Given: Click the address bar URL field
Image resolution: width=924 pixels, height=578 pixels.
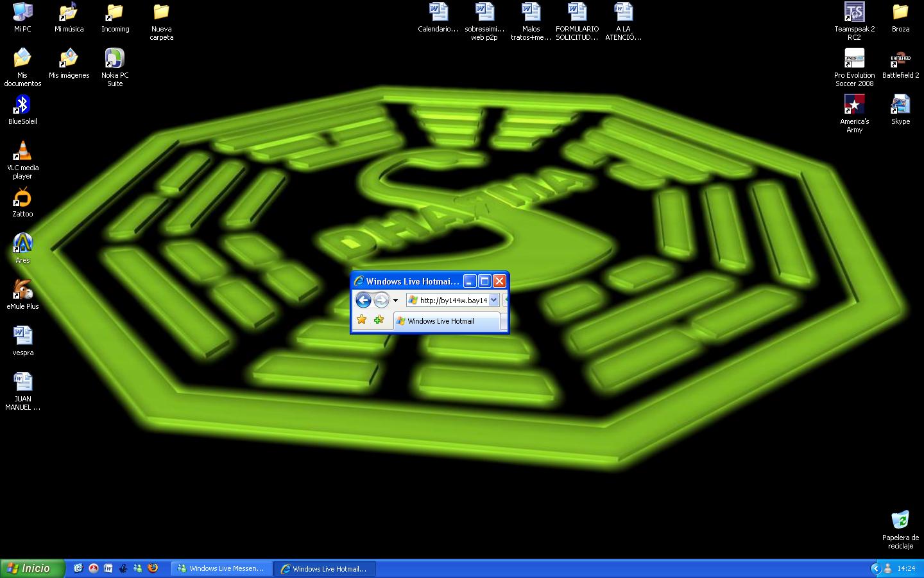Looking at the screenshot, I should pos(452,300).
